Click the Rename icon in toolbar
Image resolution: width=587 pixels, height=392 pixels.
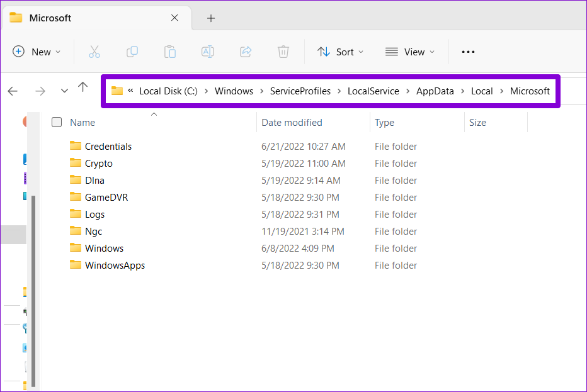point(208,52)
